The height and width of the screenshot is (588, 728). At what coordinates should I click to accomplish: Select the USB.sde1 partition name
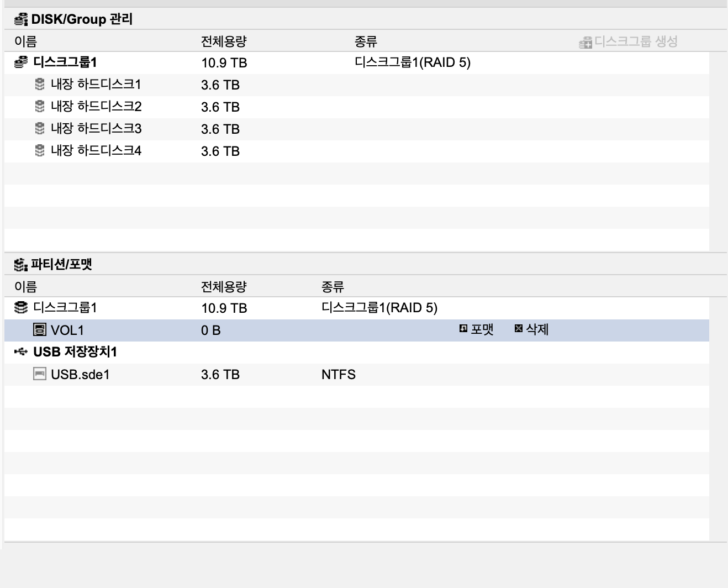[x=80, y=375]
